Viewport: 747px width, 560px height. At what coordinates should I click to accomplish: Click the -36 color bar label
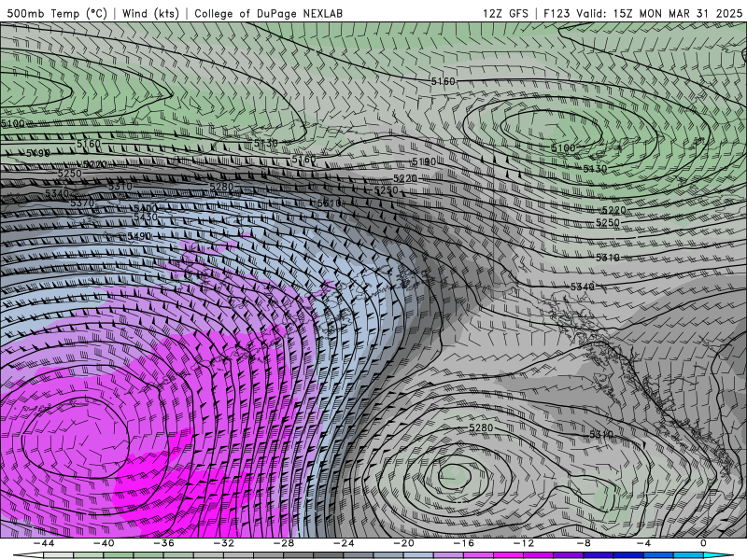point(164,543)
